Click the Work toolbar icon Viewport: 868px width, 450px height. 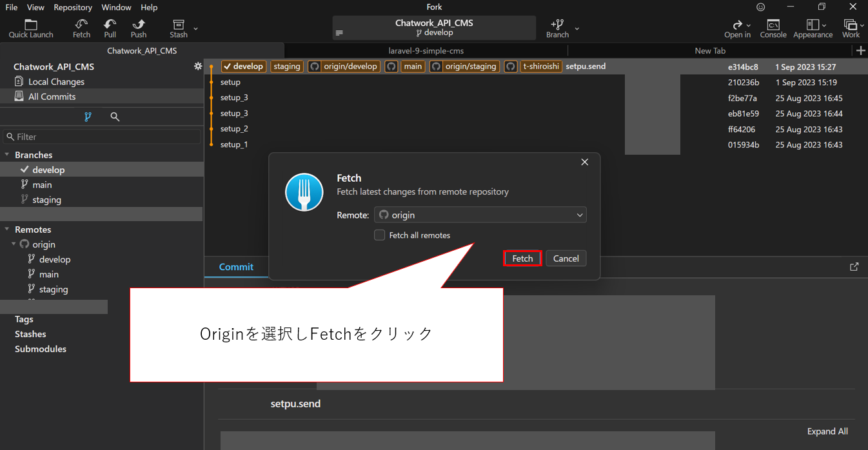click(x=851, y=24)
